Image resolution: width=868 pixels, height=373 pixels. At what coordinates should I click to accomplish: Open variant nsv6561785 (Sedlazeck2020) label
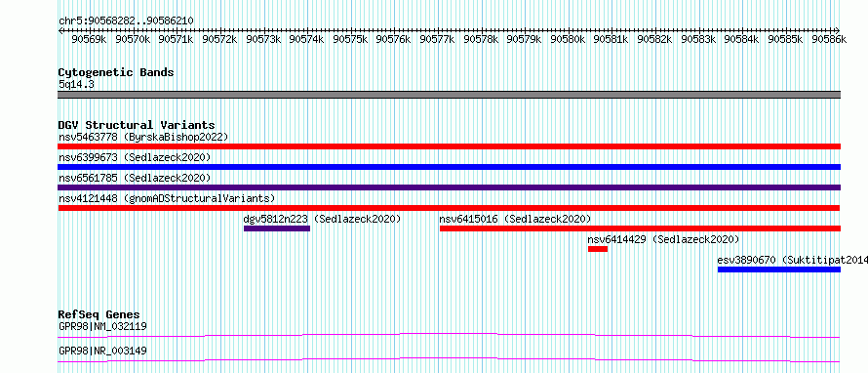[x=135, y=178]
